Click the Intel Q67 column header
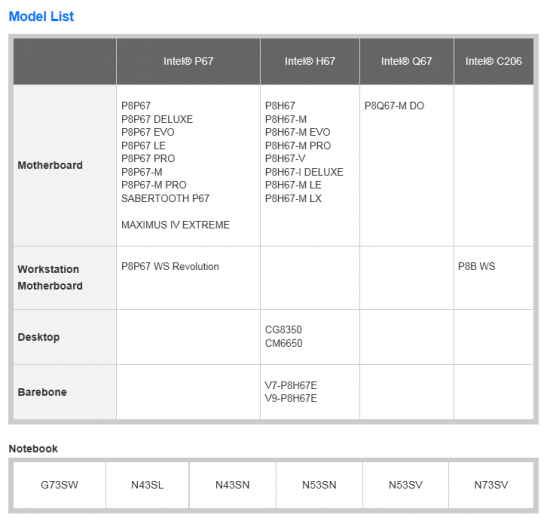550x527 pixels. click(406, 61)
